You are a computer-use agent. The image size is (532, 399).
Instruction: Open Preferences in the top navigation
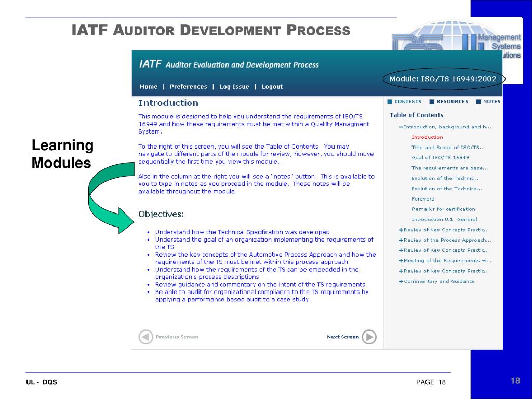(188, 87)
